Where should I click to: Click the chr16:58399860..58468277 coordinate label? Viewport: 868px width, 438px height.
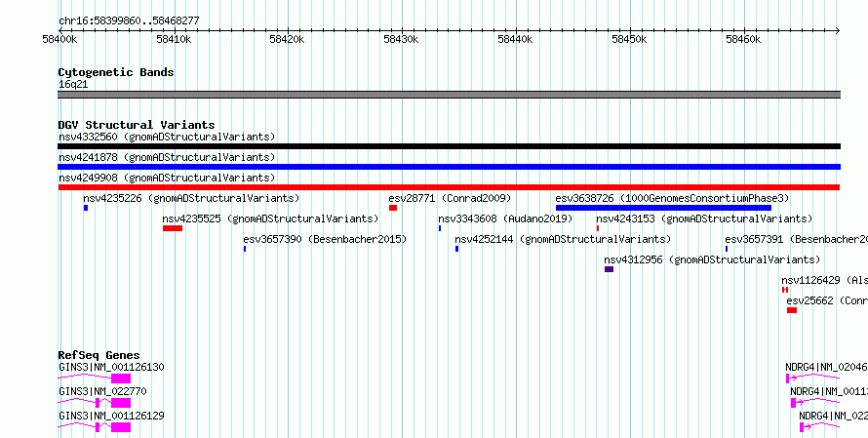(x=129, y=21)
